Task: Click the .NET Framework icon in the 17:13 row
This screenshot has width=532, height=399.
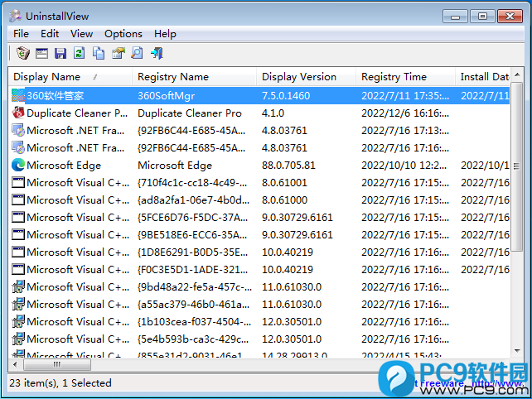Action: click(18, 130)
